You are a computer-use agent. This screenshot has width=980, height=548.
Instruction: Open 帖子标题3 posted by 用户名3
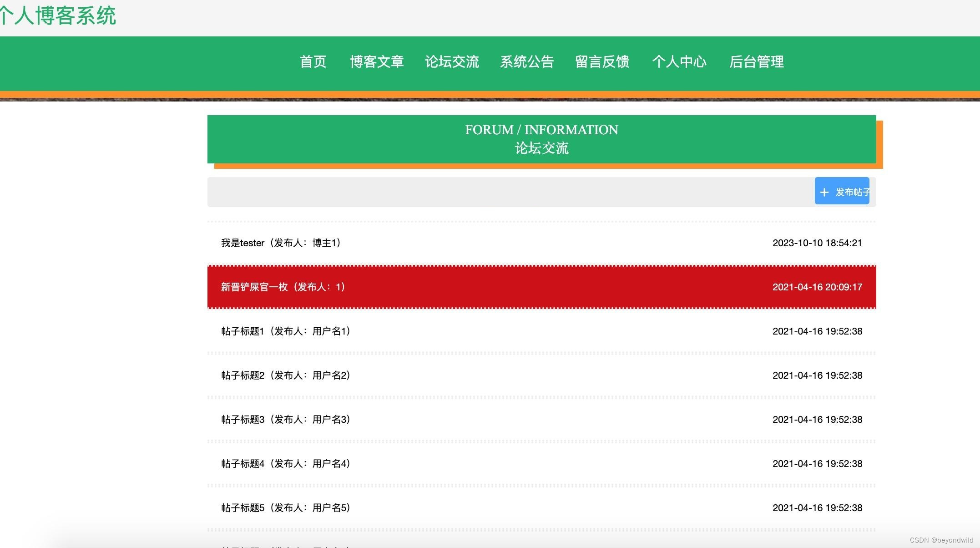tap(284, 419)
